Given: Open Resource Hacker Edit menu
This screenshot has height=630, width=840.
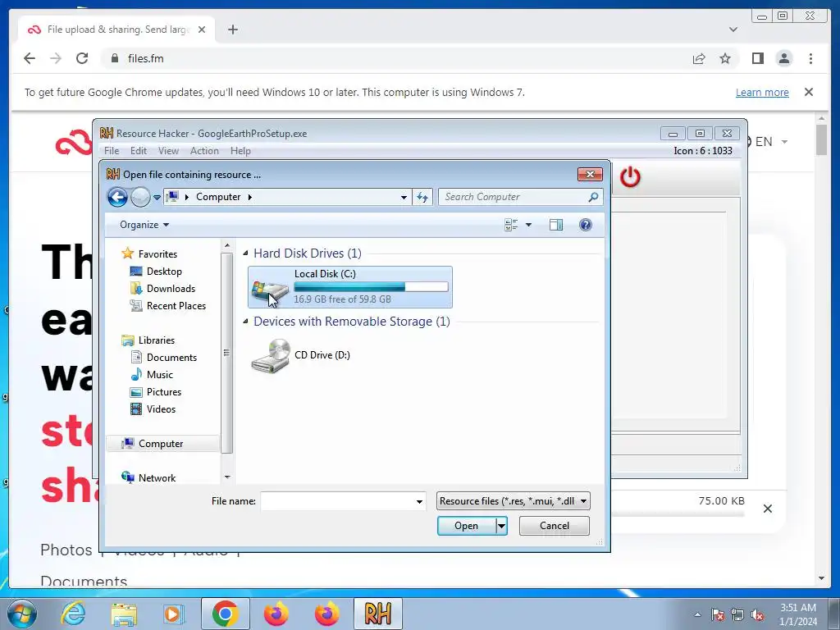Looking at the screenshot, I should [138, 151].
